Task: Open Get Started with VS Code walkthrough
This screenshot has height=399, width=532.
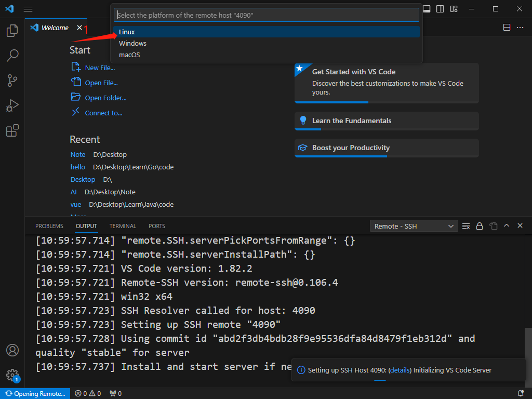Action: pyautogui.click(x=387, y=83)
